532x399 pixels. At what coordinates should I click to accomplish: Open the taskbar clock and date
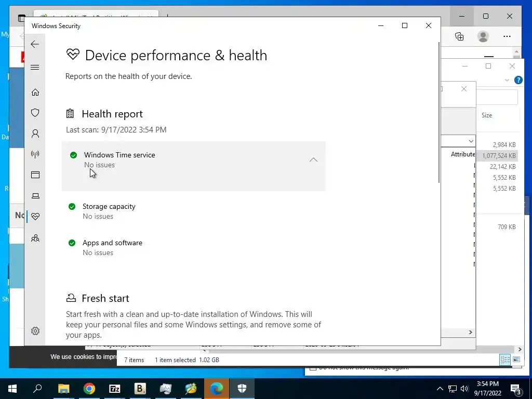pos(487,389)
